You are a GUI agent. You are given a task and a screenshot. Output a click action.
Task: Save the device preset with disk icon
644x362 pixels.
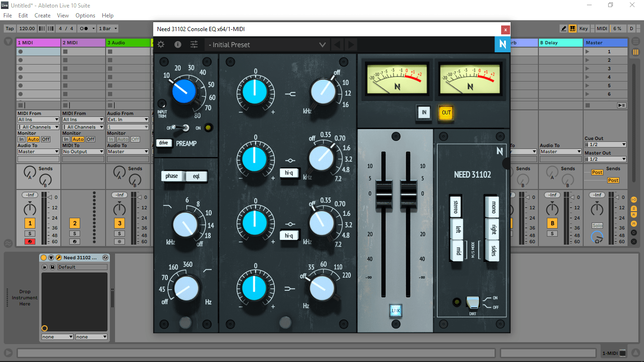tap(52, 267)
